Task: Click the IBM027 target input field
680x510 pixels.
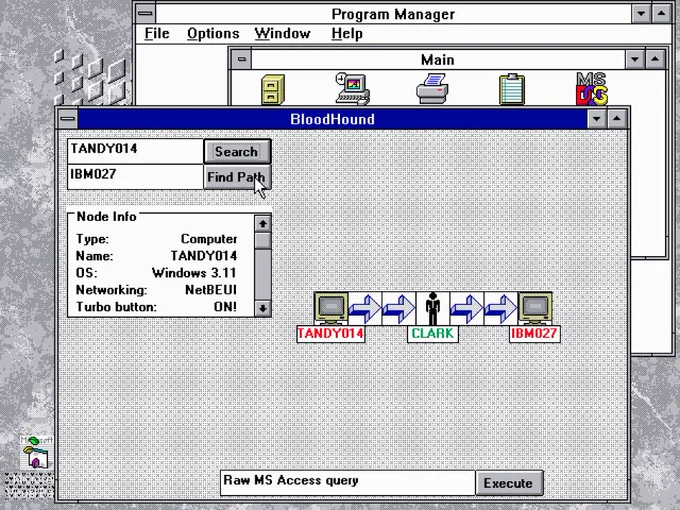Action: tap(135, 177)
